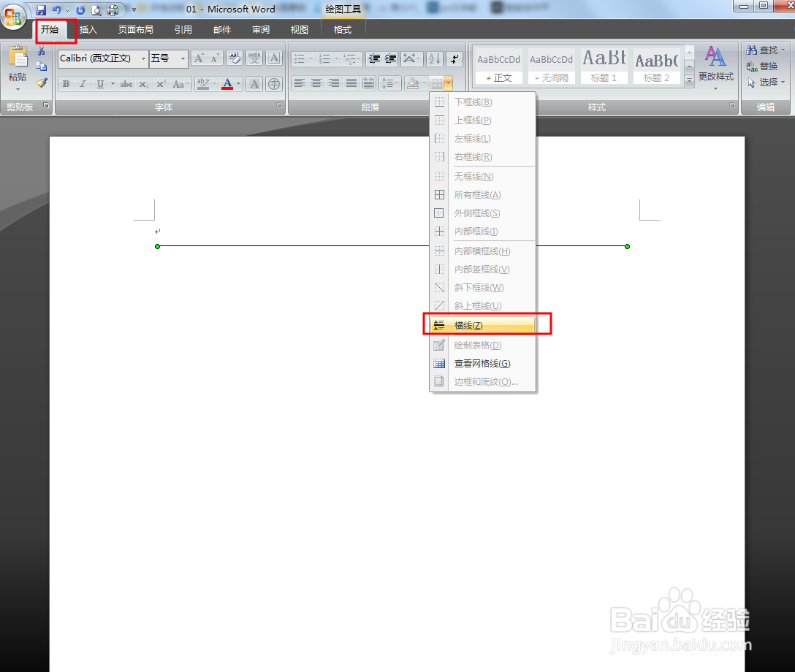Expand the font color arrow

tap(239, 83)
